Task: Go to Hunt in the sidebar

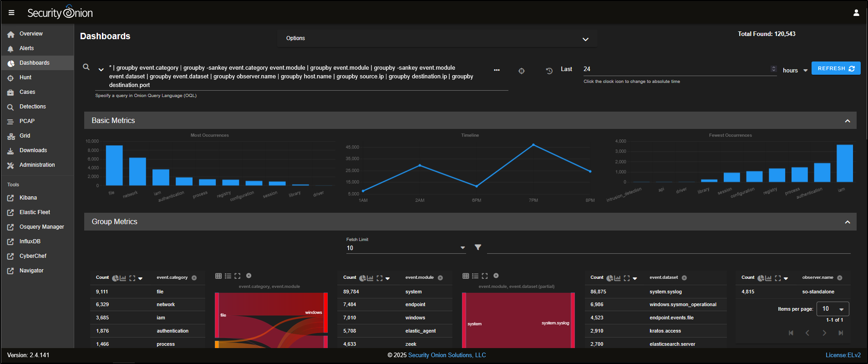Action: 25,77
